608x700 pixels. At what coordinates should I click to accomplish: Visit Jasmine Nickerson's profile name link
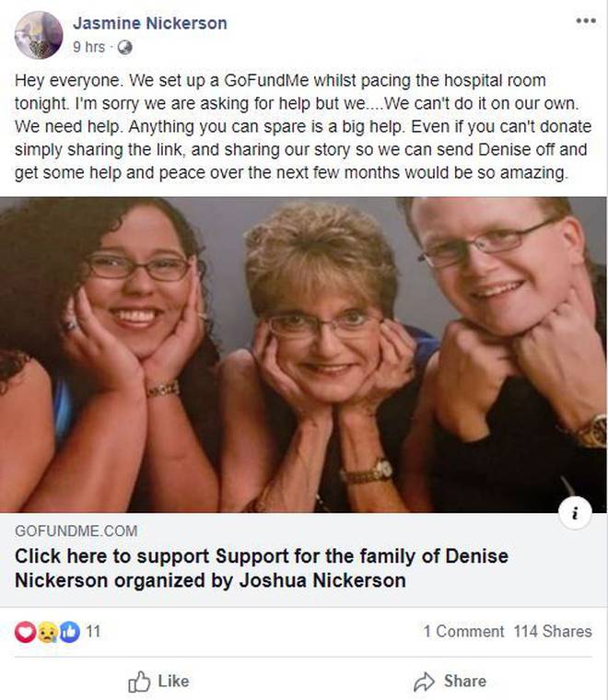[150, 23]
